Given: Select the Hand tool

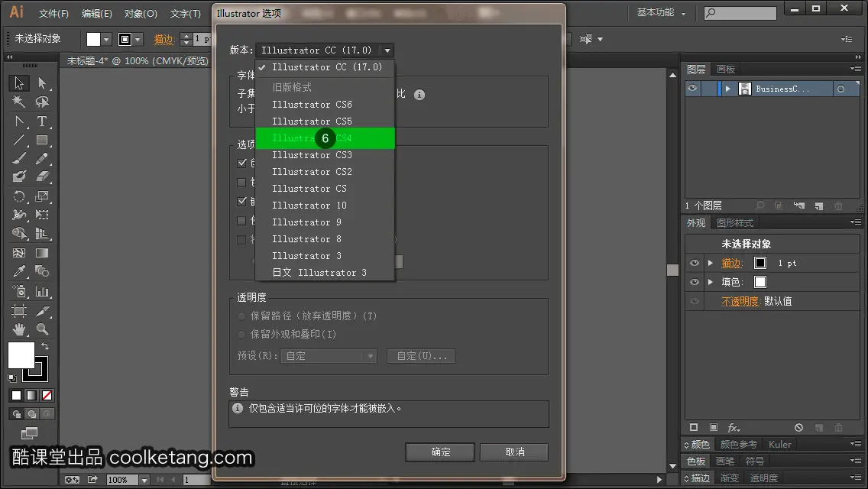Looking at the screenshot, I should [19, 329].
